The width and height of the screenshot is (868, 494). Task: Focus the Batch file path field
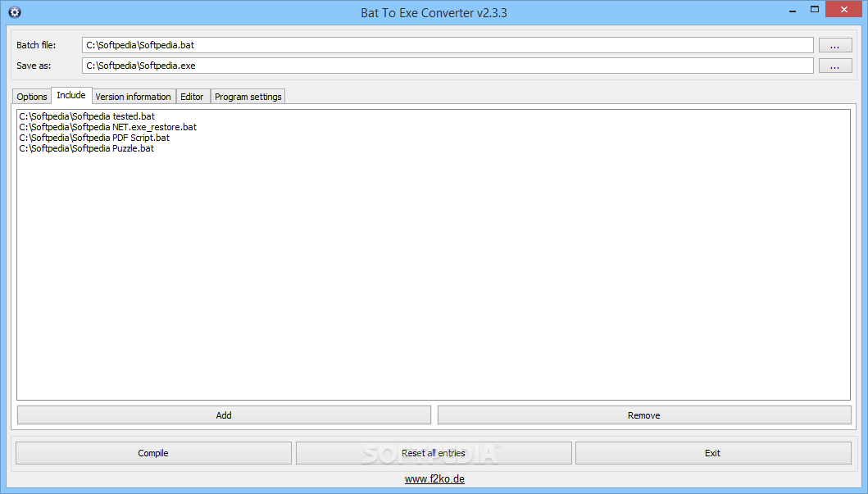448,45
